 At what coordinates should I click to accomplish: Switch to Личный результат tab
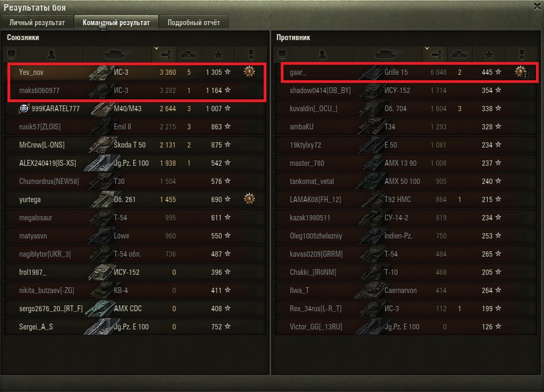tap(37, 22)
